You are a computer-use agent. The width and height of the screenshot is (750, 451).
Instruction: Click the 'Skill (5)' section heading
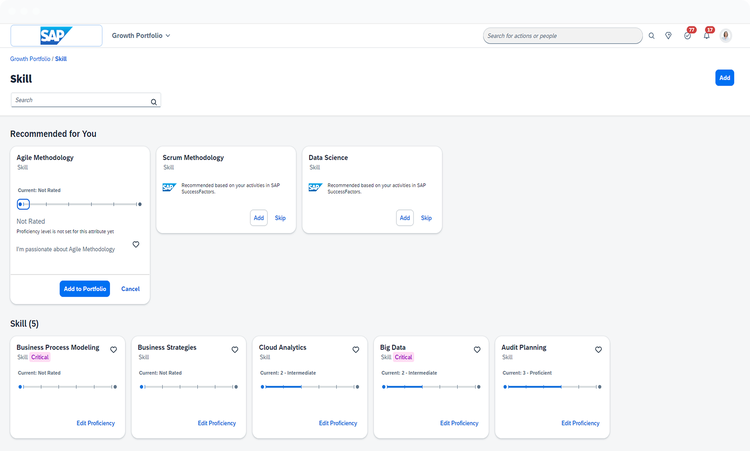24,324
